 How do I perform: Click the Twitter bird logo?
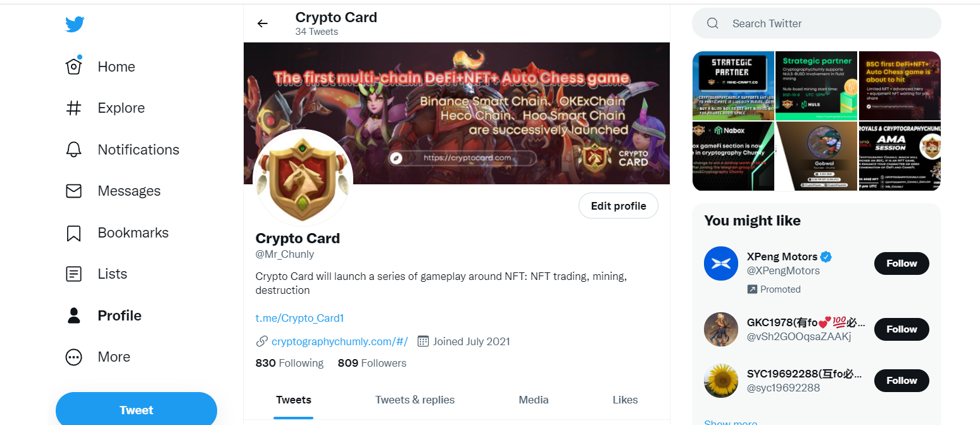[x=75, y=25]
